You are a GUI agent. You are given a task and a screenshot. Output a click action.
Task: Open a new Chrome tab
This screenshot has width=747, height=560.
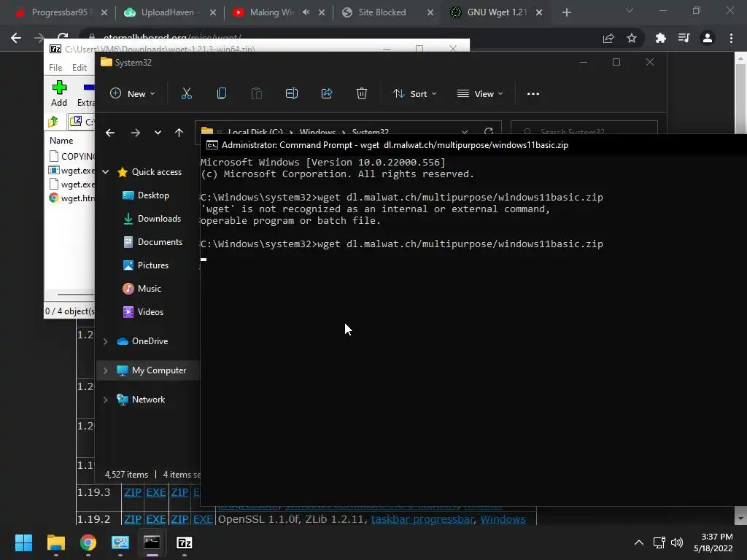point(566,12)
